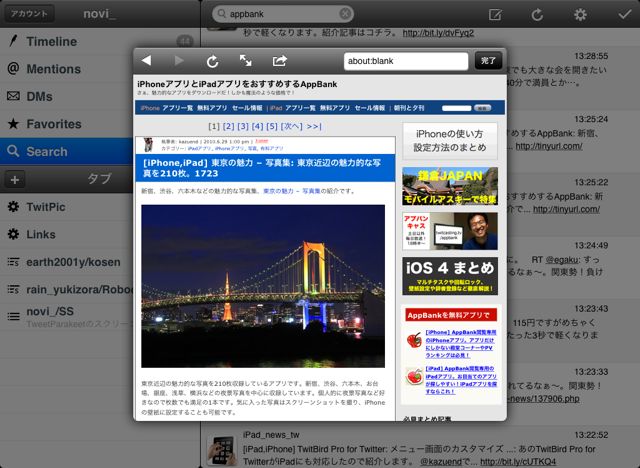640x468 pixels.
Task: Open settings gear in top bar
Action: 580,15
